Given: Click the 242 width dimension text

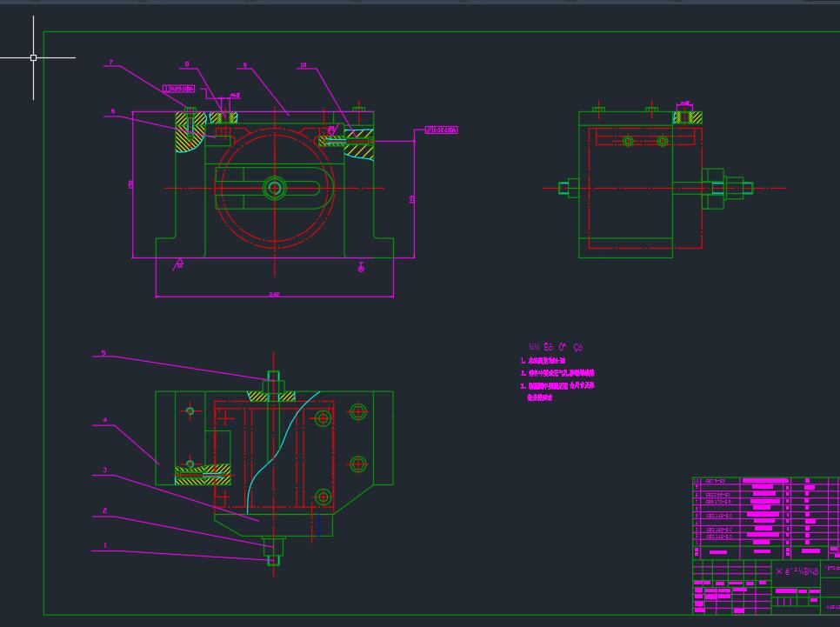Looking at the screenshot, I should coord(274,294).
